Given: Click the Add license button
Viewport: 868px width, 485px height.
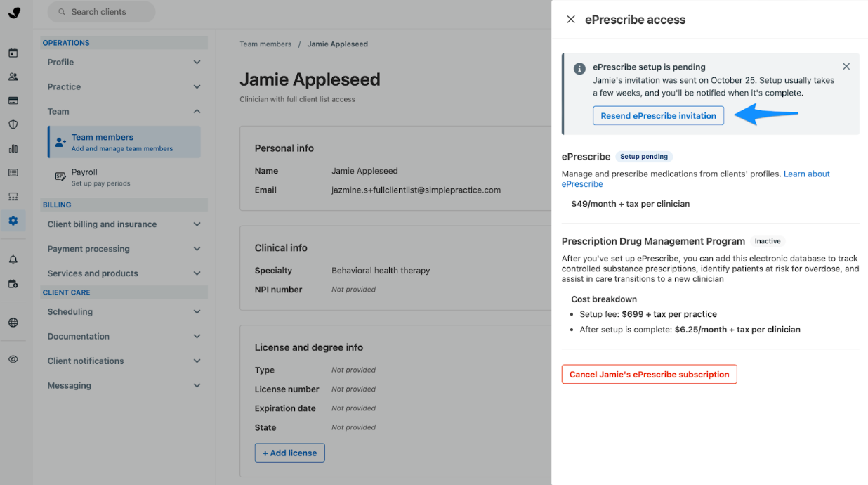Looking at the screenshot, I should coord(289,453).
